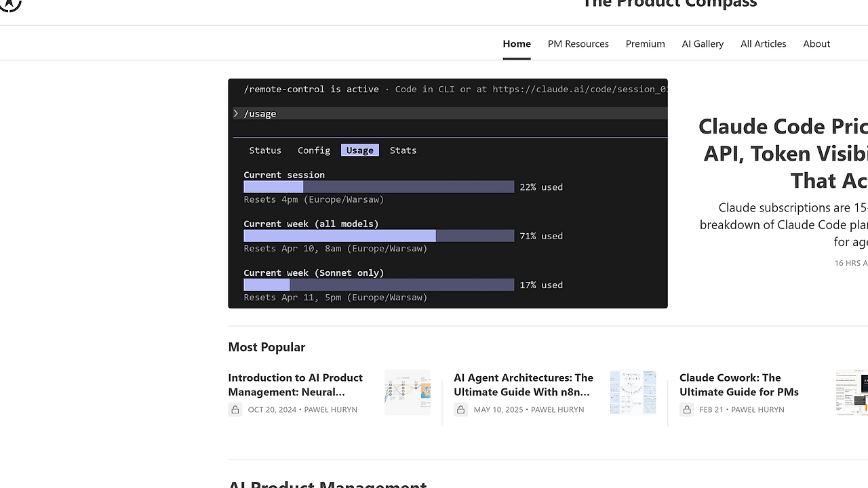
Task: Go to the Premium tab
Action: tap(645, 43)
